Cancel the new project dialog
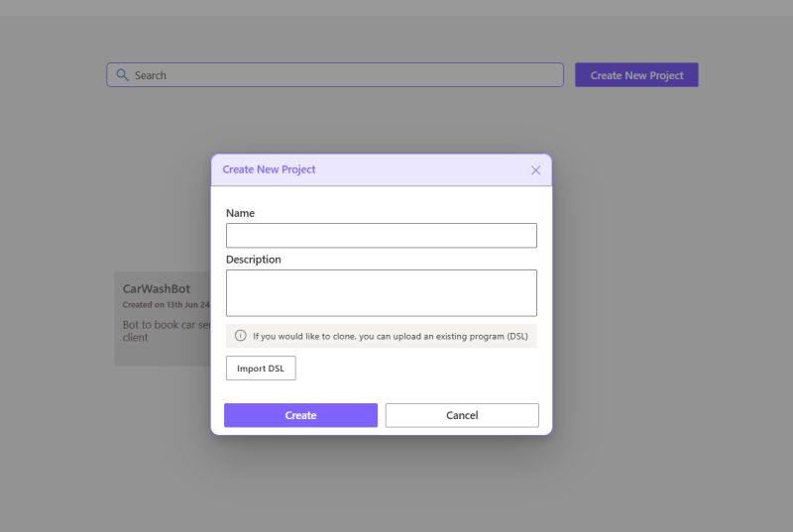The height and width of the screenshot is (532, 793). 462,415
